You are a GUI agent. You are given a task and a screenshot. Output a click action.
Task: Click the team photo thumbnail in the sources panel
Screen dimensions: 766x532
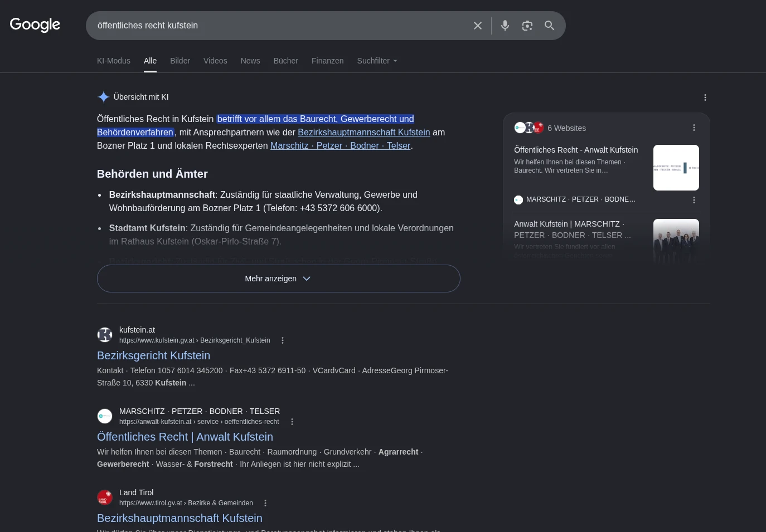coord(676,241)
